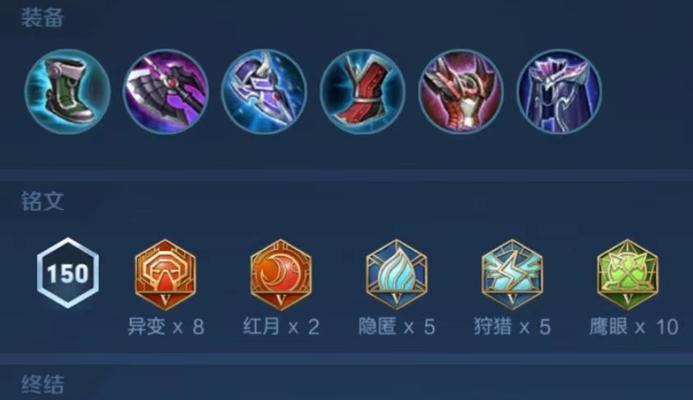Click the 隐匿 x 5 label

click(396, 327)
